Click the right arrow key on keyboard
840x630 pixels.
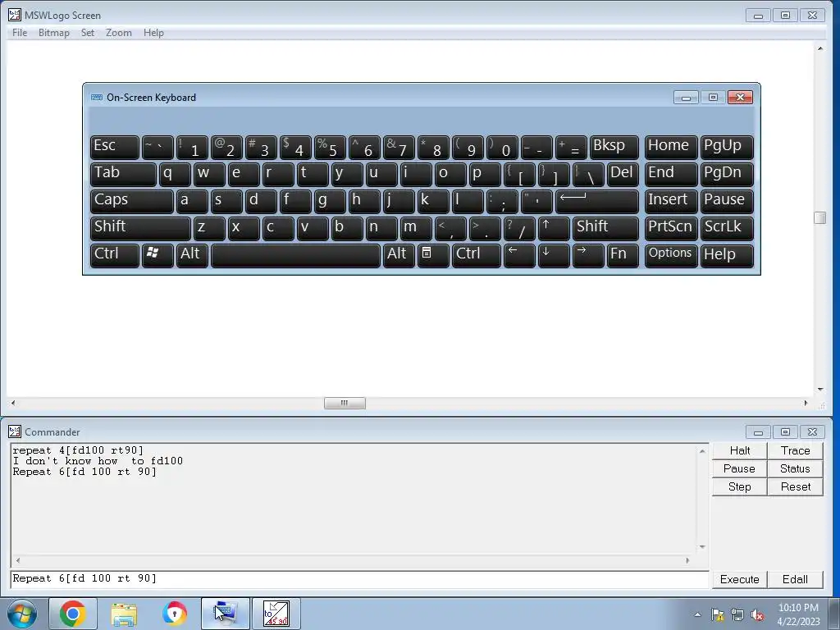tap(588, 255)
